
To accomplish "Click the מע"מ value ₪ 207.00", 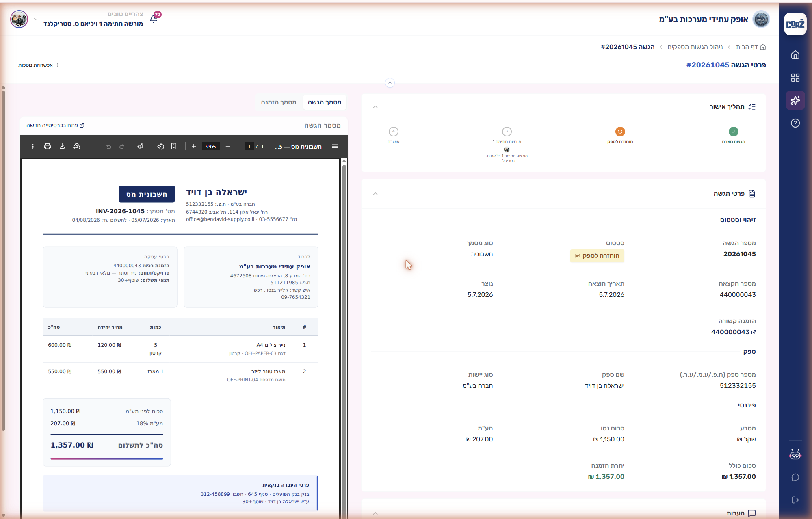I will (x=479, y=439).
